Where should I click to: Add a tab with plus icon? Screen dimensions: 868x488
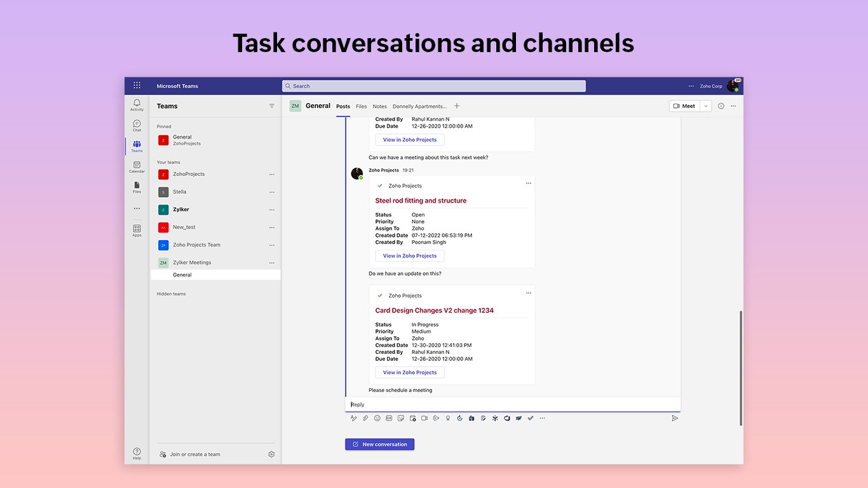pos(457,106)
